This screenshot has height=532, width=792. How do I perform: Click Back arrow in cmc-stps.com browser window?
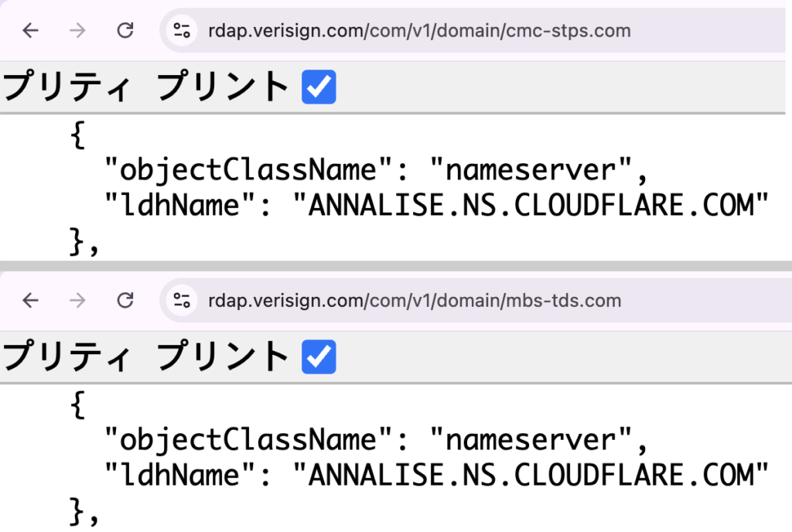(x=31, y=31)
